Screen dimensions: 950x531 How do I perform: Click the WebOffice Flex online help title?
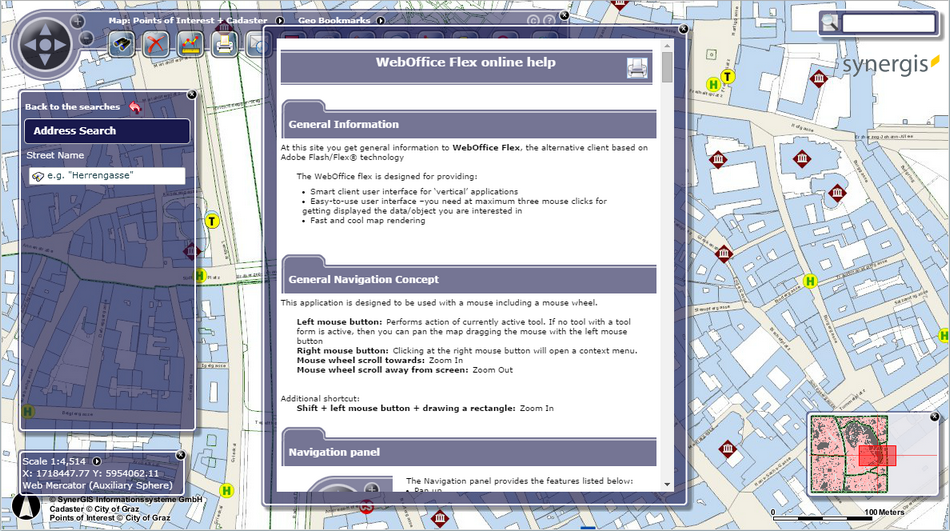click(465, 62)
